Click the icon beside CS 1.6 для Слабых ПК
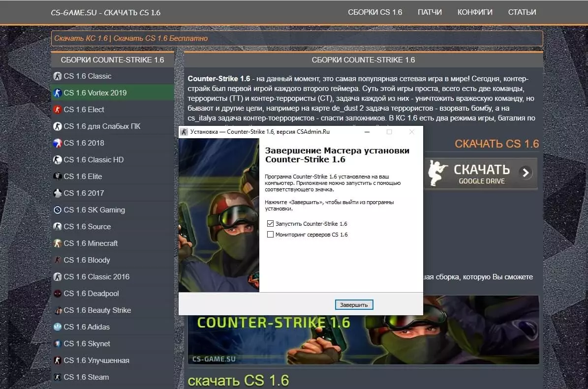 [58, 126]
